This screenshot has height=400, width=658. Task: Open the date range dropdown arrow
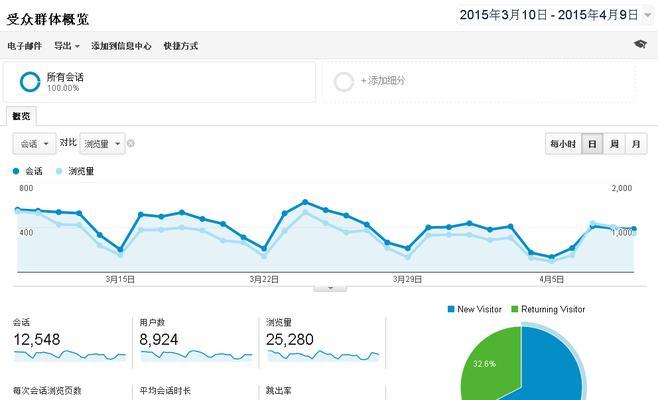pyautogui.click(x=648, y=15)
